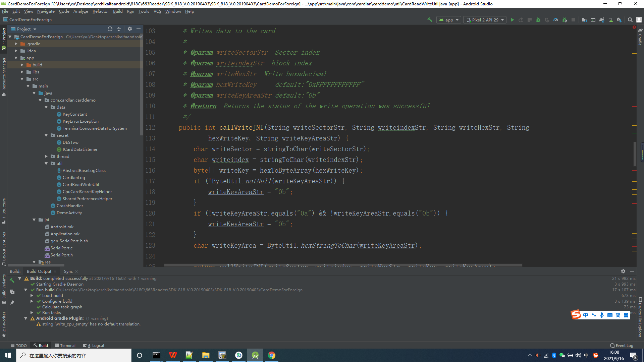Open SDK Manager icon
This screenshot has width=644, height=362.
point(619,20)
